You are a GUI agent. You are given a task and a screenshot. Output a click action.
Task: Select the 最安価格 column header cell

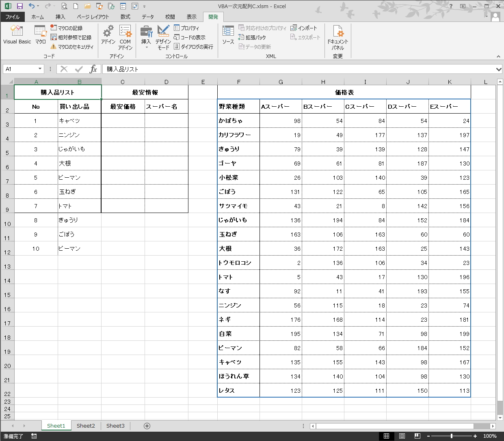[123, 106]
